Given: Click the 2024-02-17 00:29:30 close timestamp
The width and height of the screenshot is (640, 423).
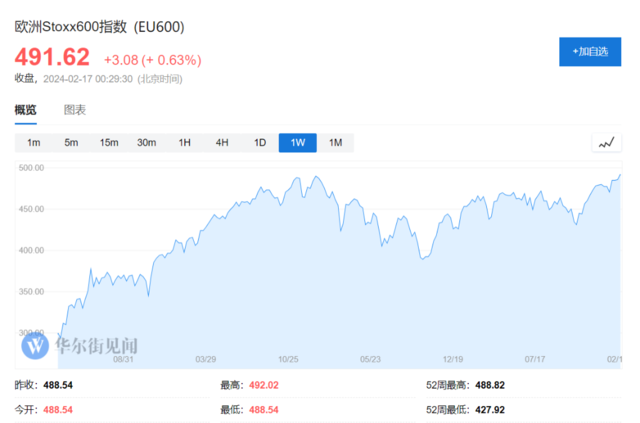Looking at the screenshot, I should pos(88,79).
